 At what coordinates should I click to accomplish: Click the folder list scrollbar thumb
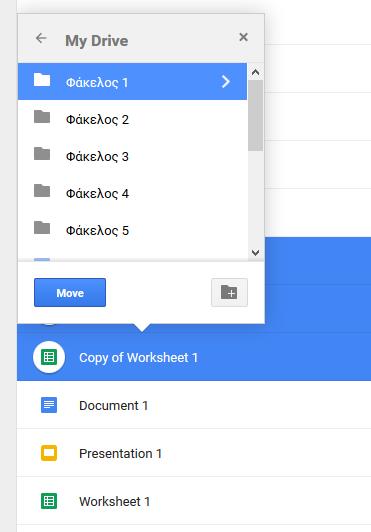pos(255,115)
